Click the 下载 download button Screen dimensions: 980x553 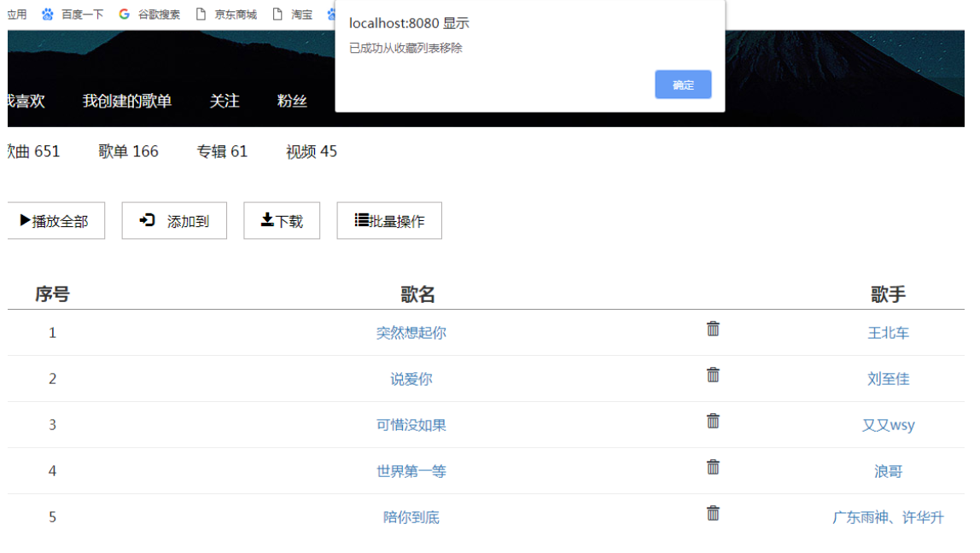pos(282,221)
